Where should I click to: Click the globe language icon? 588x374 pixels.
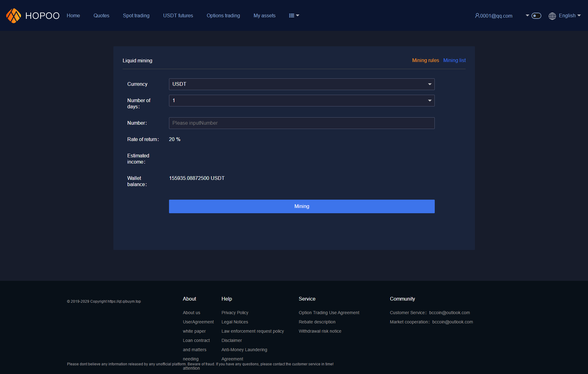pos(552,16)
